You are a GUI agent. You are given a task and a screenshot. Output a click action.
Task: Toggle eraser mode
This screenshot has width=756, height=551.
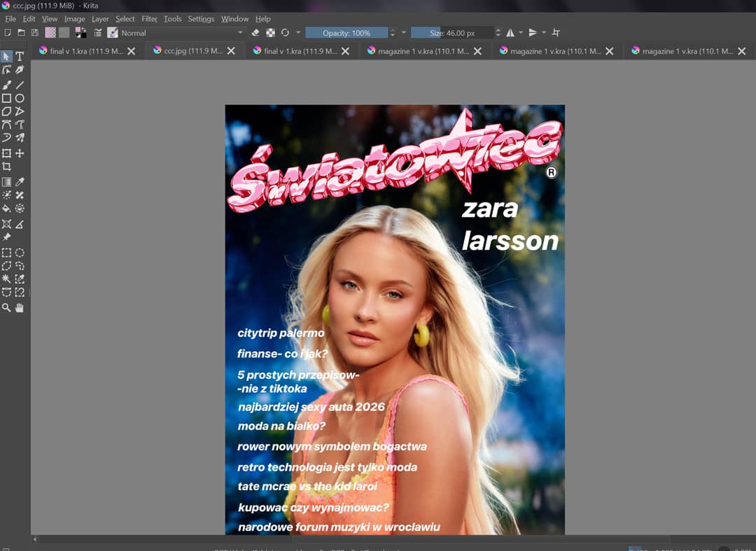(256, 33)
